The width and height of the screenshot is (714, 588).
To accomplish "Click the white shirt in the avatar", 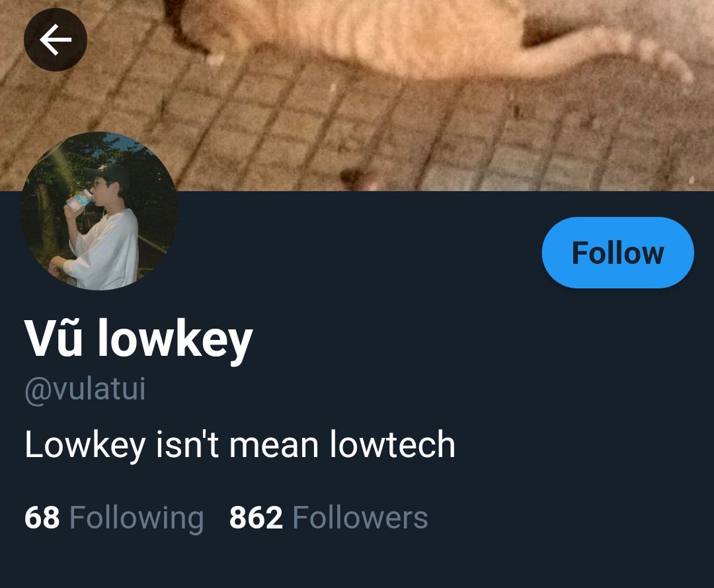I will point(106,248).
